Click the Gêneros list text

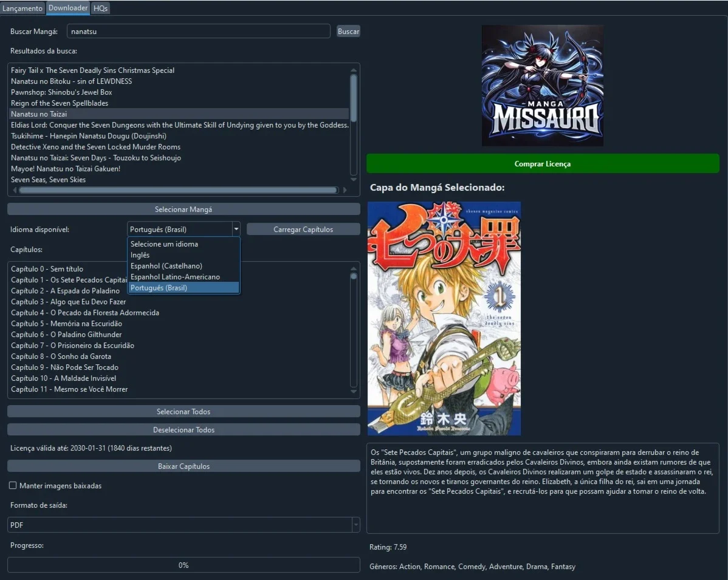472,567
